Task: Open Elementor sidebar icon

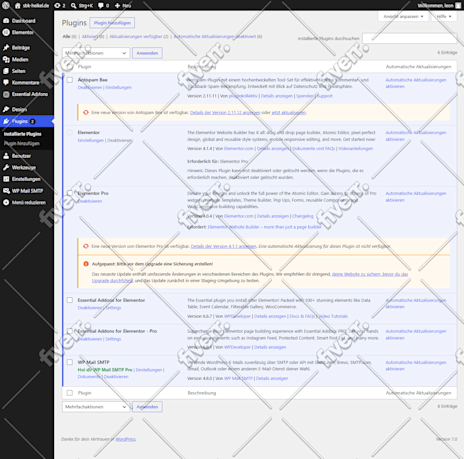Action: (x=6, y=32)
